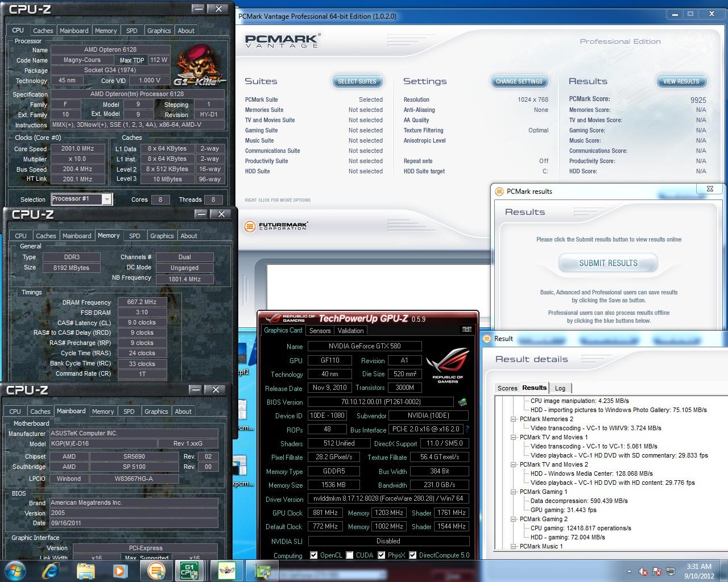Open the Action Center flag tray icon
Screen dimensions: 728x582
pos(657,571)
